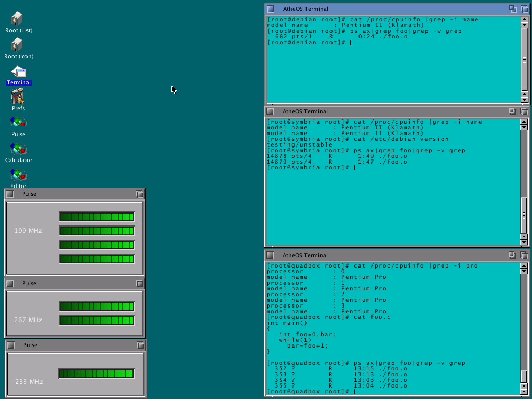Launch Terminal from the desktop icons
The height and width of the screenshot is (399, 532).
(x=19, y=72)
